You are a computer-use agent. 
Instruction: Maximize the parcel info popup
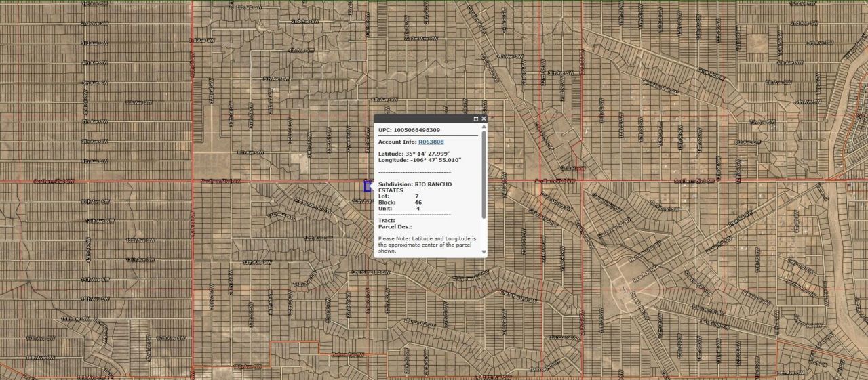(x=476, y=119)
